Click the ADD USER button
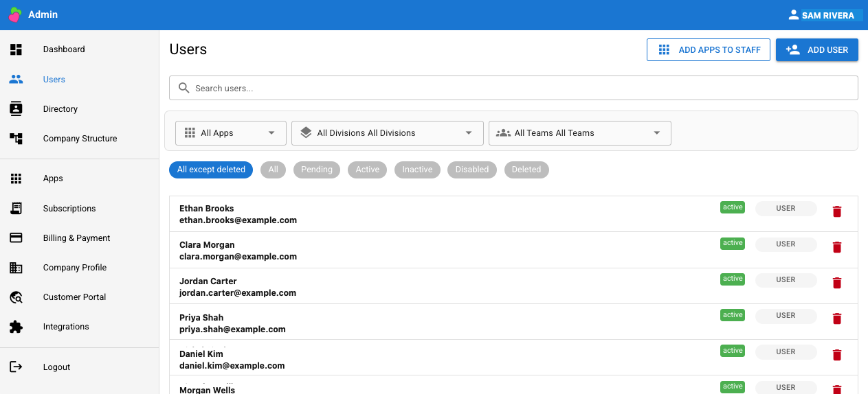868x394 pixels. click(x=817, y=50)
